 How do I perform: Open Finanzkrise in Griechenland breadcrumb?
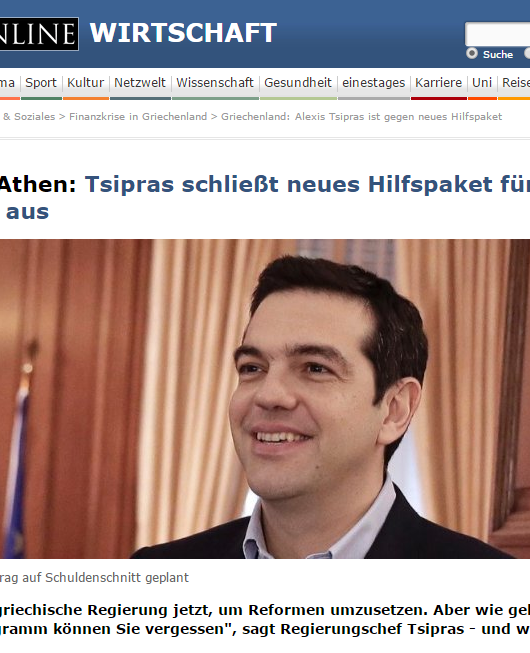click(138, 117)
